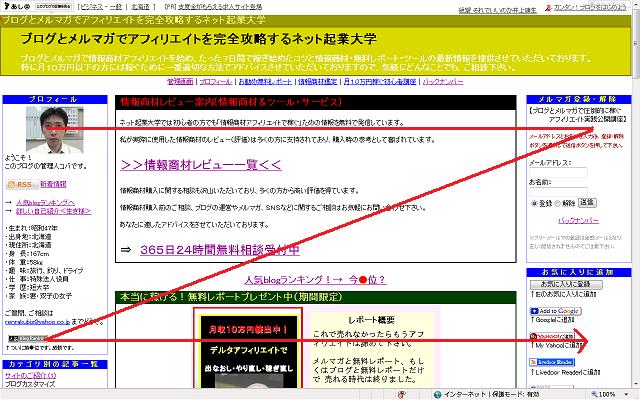The width and height of the screenshot is (640, 400).
Task: Click the 送信 submit button
Action: point(587,202)
